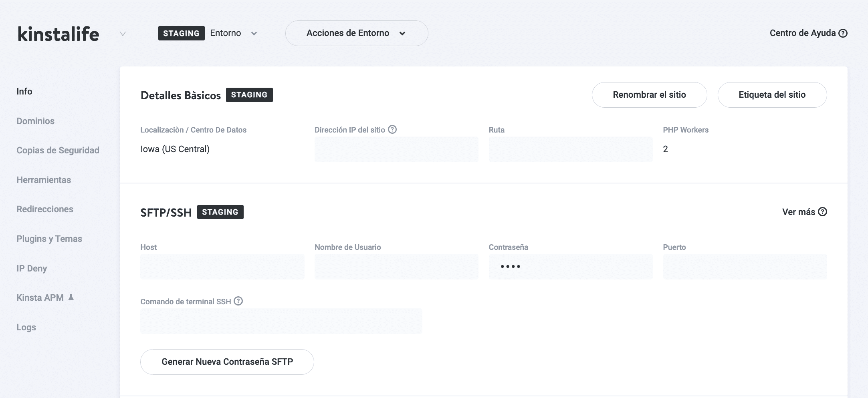This screenshot has height=398, width=868.
Task: Click info icon beside Dirección IP del sitio
Action: 392,129
